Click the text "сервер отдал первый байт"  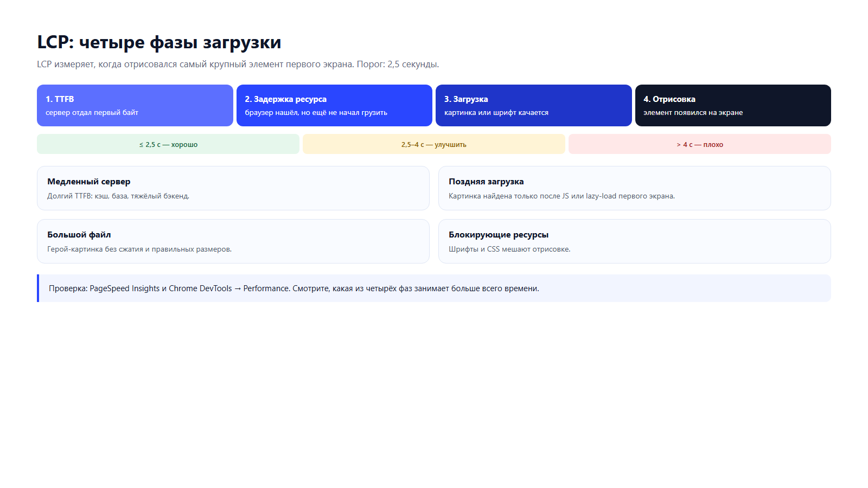click(92, 113)
